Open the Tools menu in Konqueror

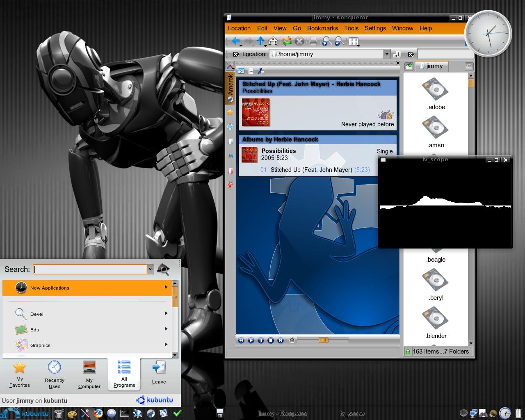(x=351, y=28)
